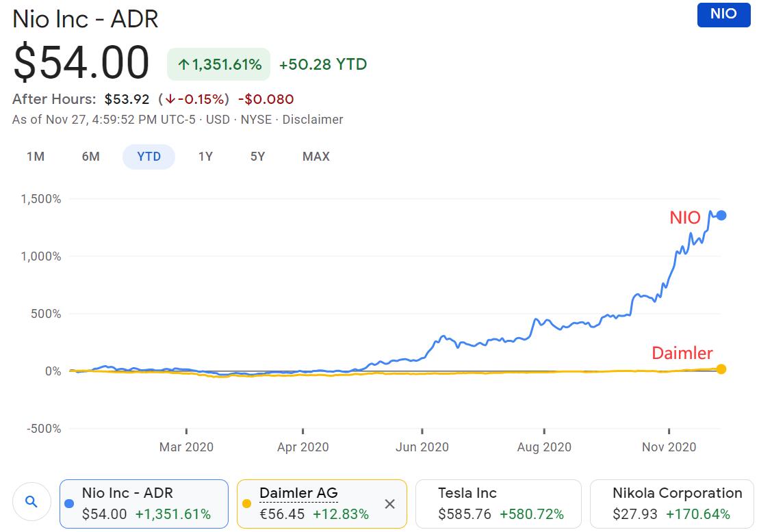Viewport: 759px width, 532px height.
Task: Click the underlined Daimler AG link
Action: (298, 493)
